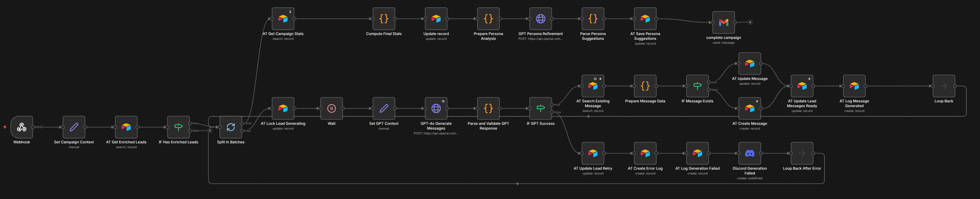The width and height of the screenshot is (980, 199).
Task: Select the Parse Persona Suggestions node
Action: coord(593,19)
